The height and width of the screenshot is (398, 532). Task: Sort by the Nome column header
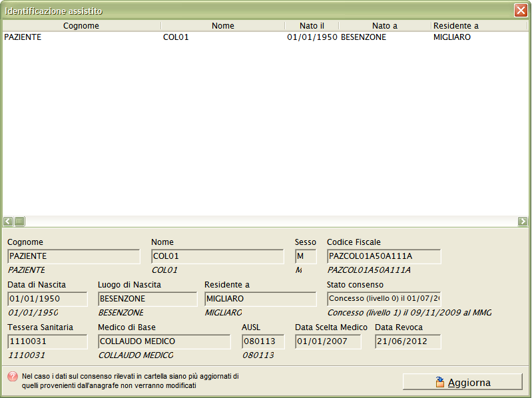[222, 26]
